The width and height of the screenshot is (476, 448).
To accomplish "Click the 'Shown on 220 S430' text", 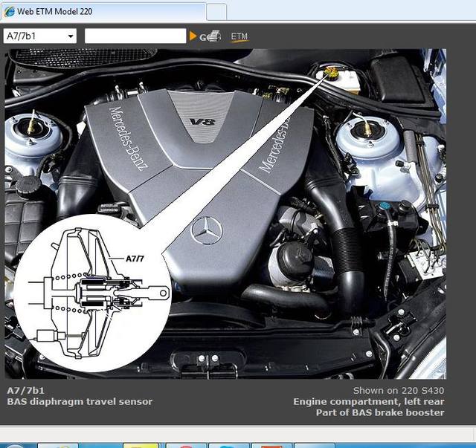I will tap(399, 391).
